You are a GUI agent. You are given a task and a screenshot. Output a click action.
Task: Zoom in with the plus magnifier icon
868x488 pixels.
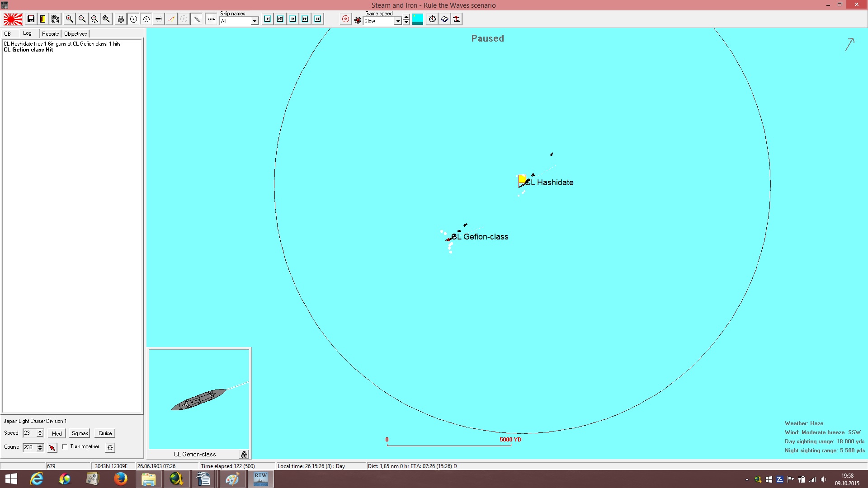coord(69,19)
